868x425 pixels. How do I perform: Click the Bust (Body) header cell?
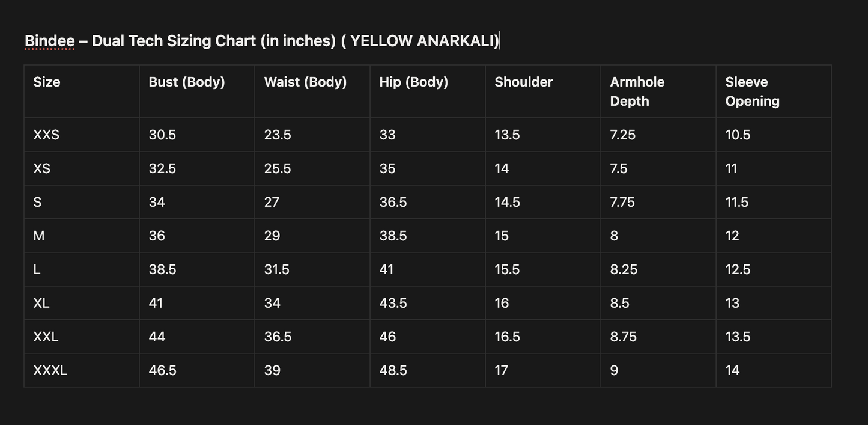[x=187, y=82]
